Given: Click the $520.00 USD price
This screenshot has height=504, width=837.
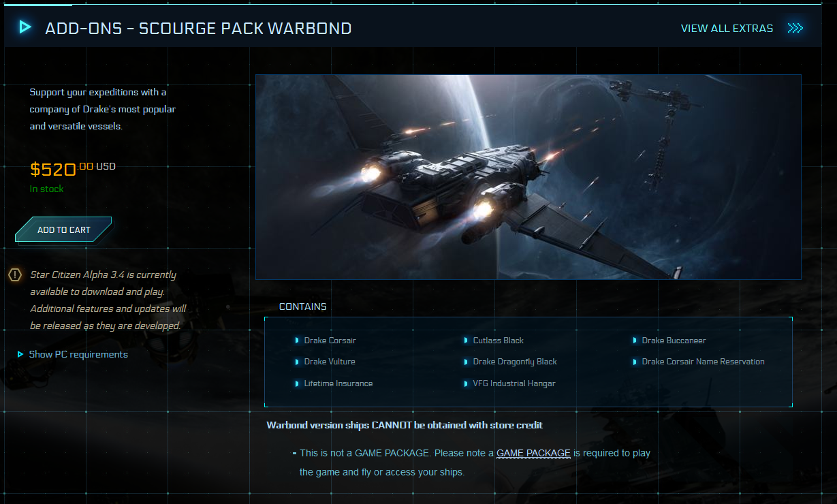Looking at the screenshot, I should [x=73, y=168].
